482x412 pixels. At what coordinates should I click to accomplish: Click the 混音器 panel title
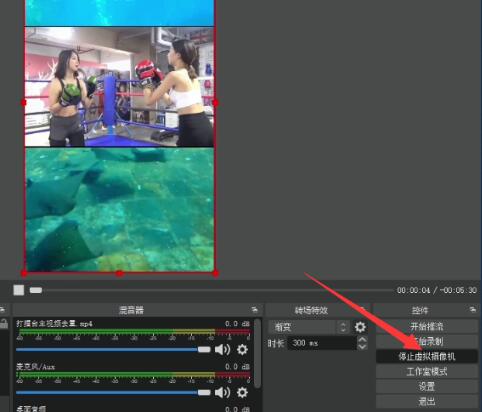131,310
